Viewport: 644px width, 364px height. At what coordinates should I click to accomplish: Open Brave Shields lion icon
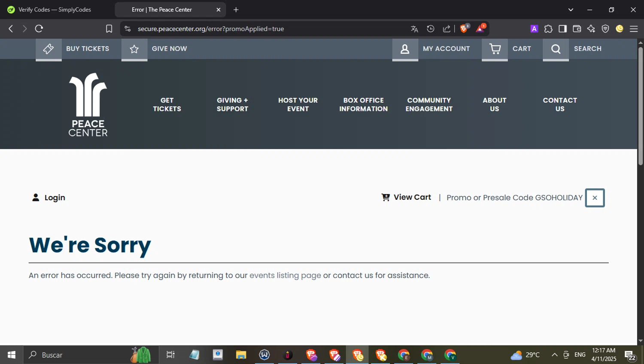(x=464, y=28)
